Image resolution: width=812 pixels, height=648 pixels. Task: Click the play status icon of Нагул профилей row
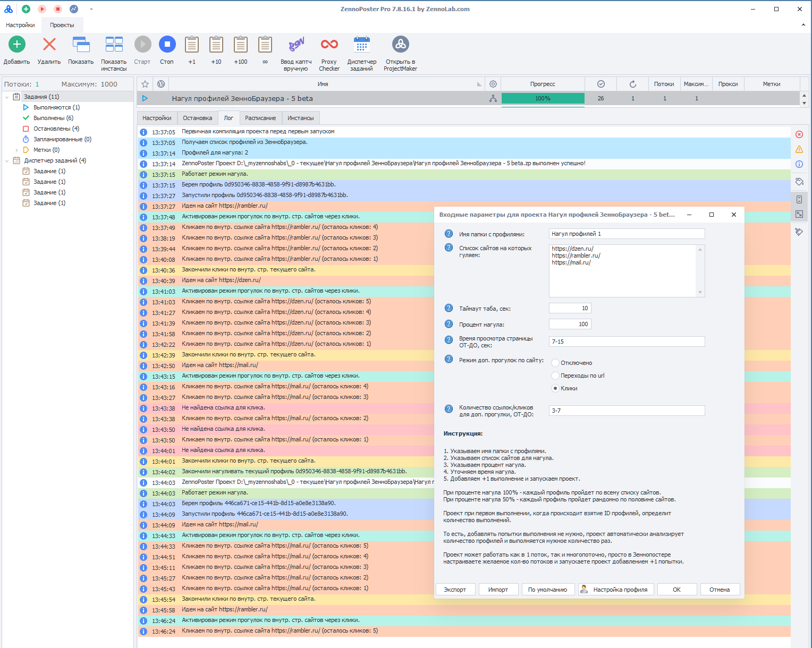coord(145,98)
